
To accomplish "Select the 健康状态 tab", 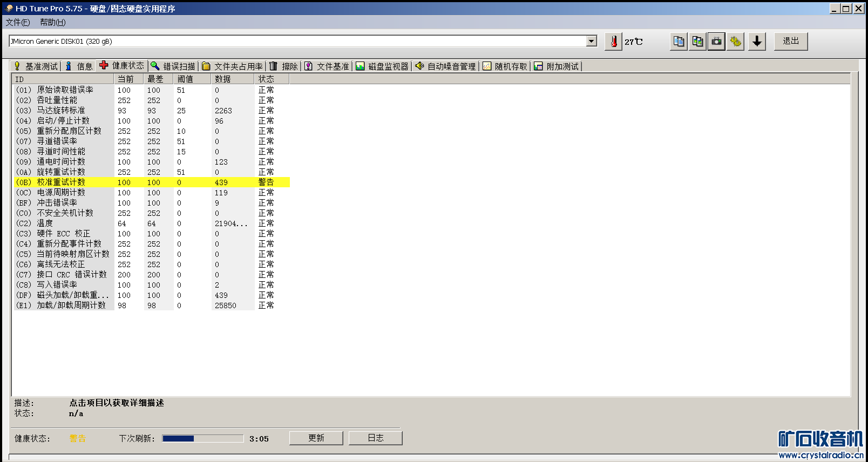I will point(122,65).
